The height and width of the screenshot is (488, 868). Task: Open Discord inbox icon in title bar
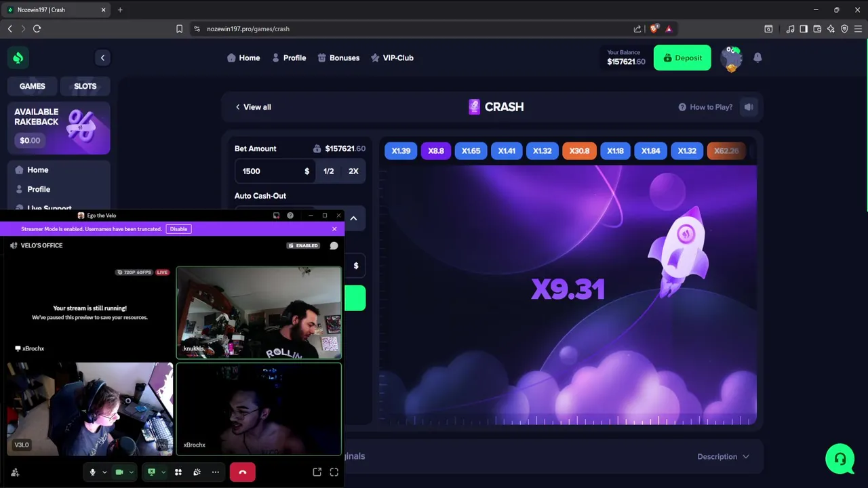(276, 216)
